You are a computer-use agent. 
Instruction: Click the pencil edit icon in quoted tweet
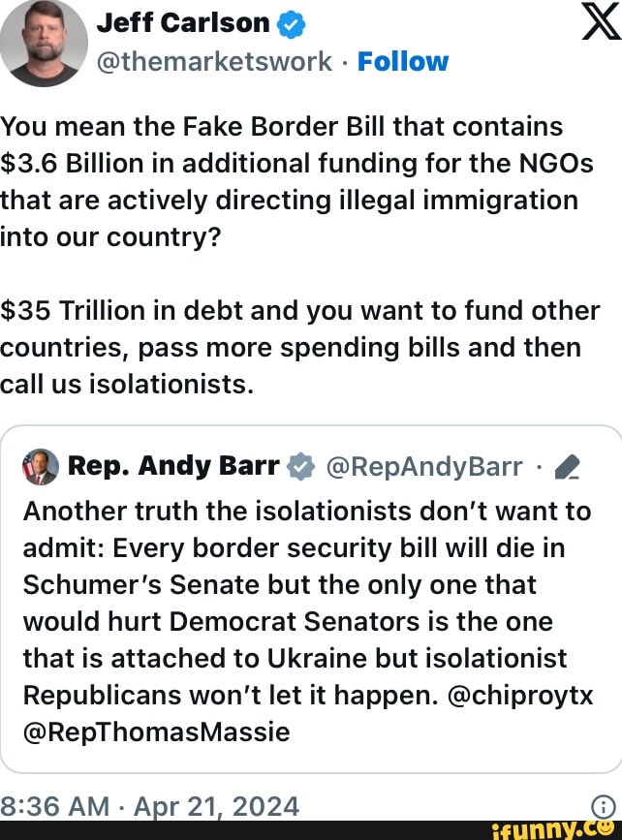(569, 469)
